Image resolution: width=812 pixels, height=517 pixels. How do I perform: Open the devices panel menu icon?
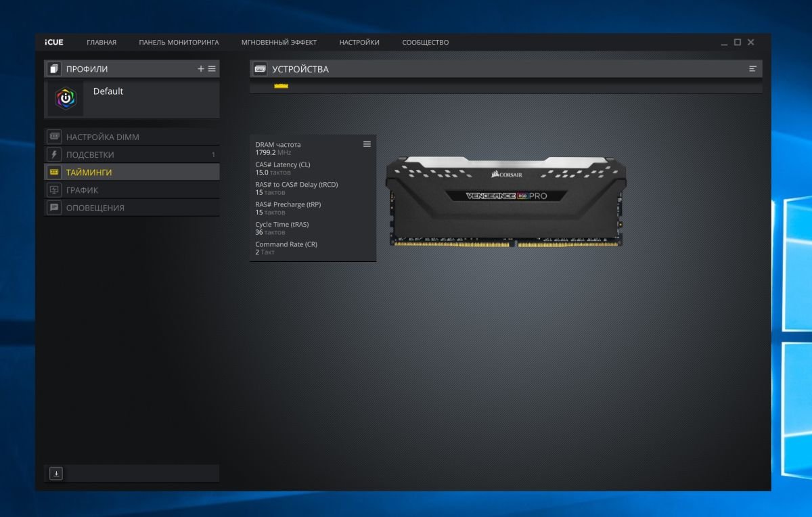(x=752, y=69)
